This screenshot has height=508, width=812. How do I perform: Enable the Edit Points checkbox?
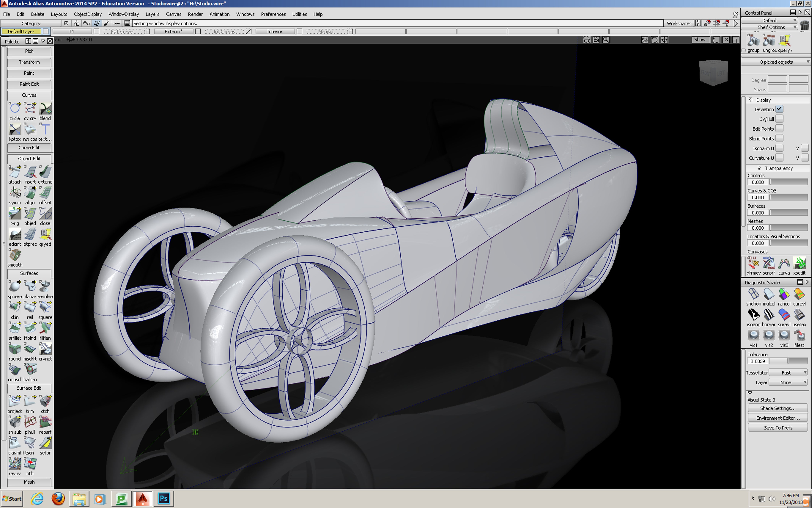(x=780, y=129)
